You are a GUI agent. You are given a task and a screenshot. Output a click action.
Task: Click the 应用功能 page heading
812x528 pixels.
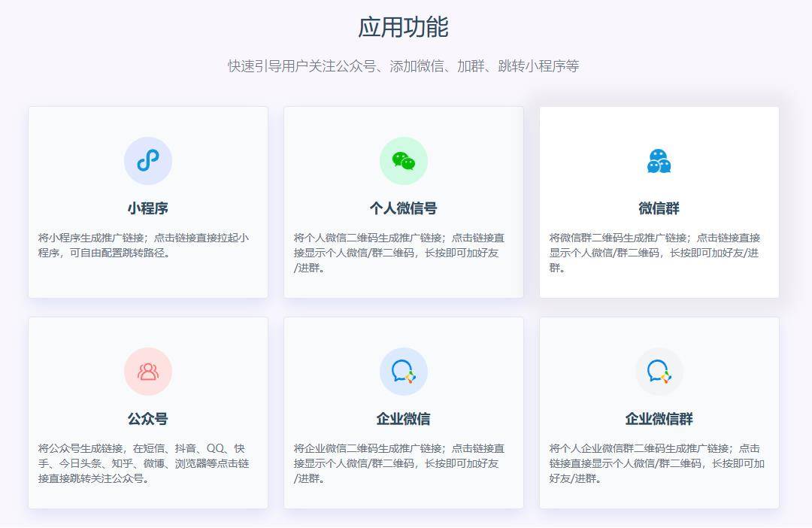pyautogui.click(x=404, y=27)
